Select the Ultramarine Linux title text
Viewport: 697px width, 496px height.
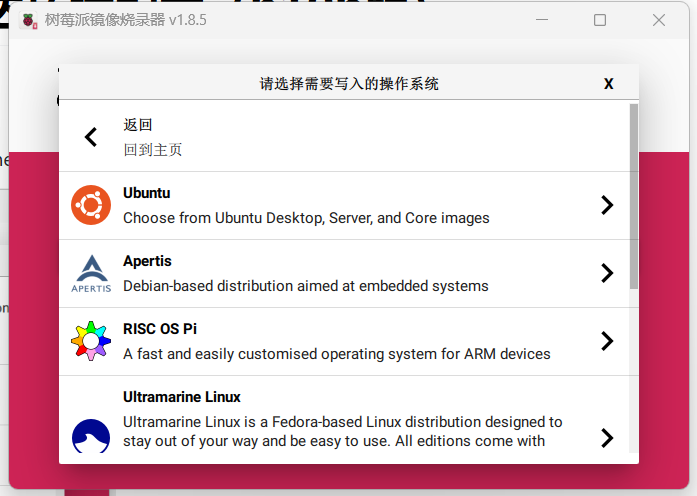point(182,397)
